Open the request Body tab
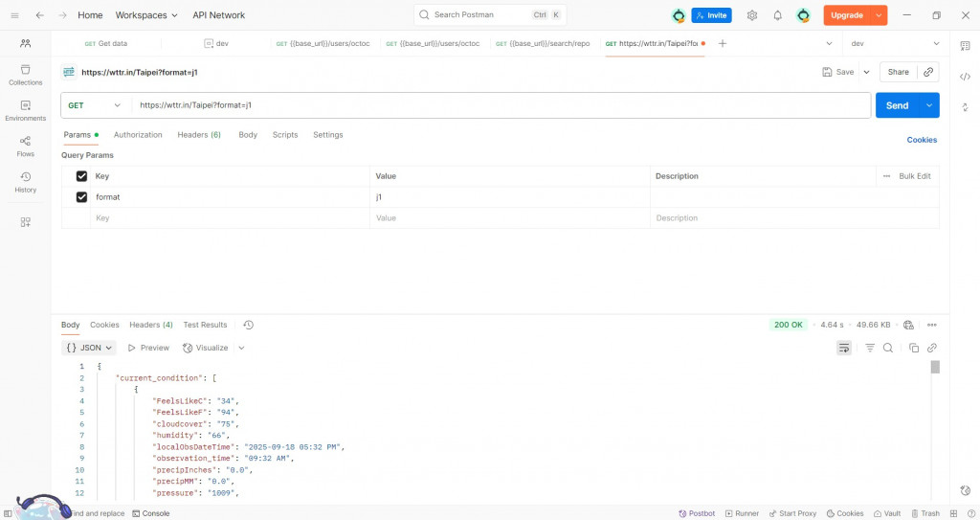The image size is (980, 520). 248,134
